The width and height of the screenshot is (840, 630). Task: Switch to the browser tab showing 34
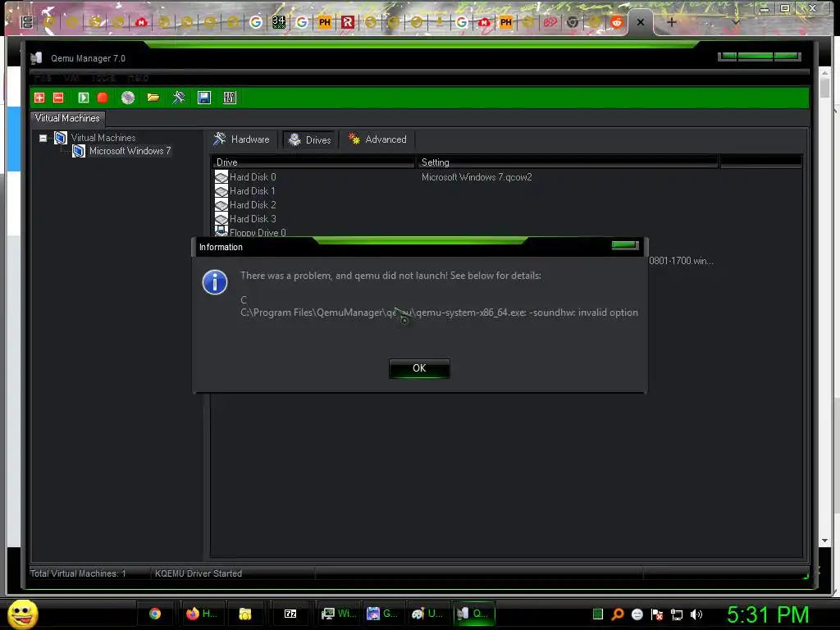(x=279, y=22)
